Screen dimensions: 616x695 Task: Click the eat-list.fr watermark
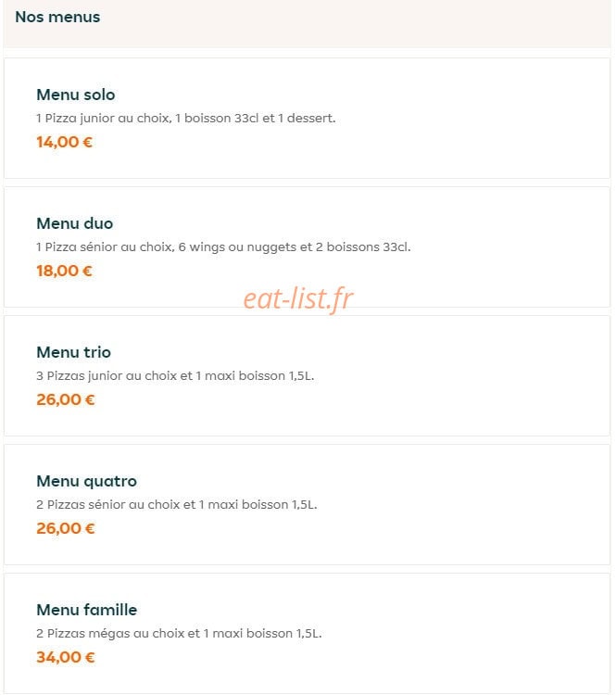point(298,298)
